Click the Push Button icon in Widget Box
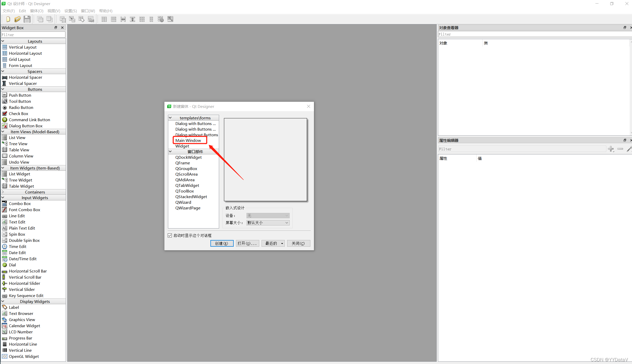Screen dimensions: 632x364 coord(5,95)
